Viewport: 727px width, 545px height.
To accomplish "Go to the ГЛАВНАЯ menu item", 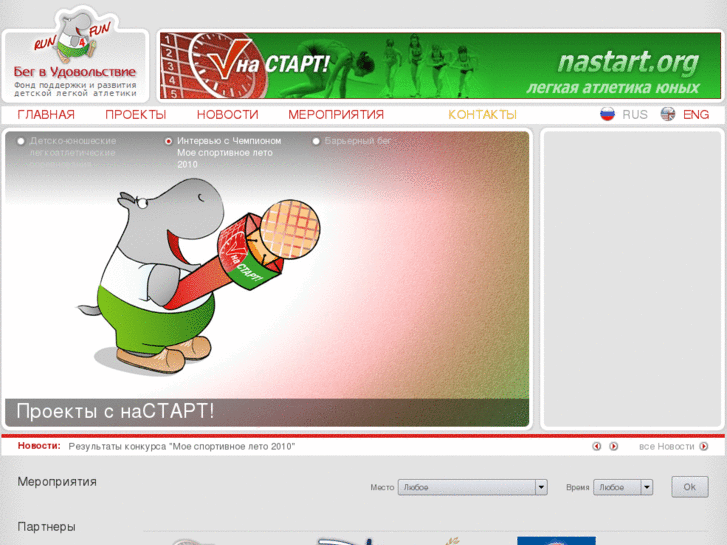I will pyautogui.click(x=46, y=115).
